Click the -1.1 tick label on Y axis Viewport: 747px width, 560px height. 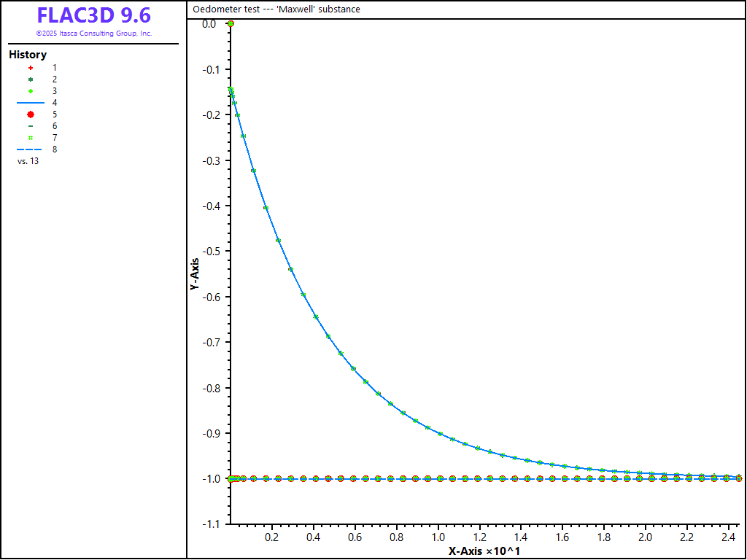(209, 524)
